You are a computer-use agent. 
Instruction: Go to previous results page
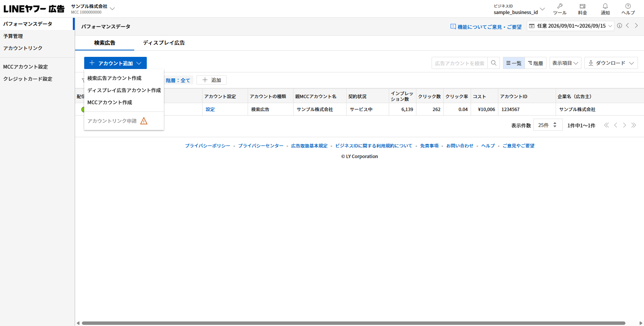(x=616, y=125)
